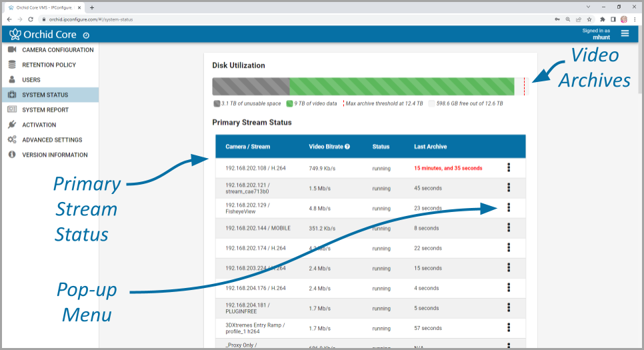Viewport: 644px width, 350px height.
Task: Open pop-up menu for 192.168.202.174 stream
Action: [x=509, y=247]
